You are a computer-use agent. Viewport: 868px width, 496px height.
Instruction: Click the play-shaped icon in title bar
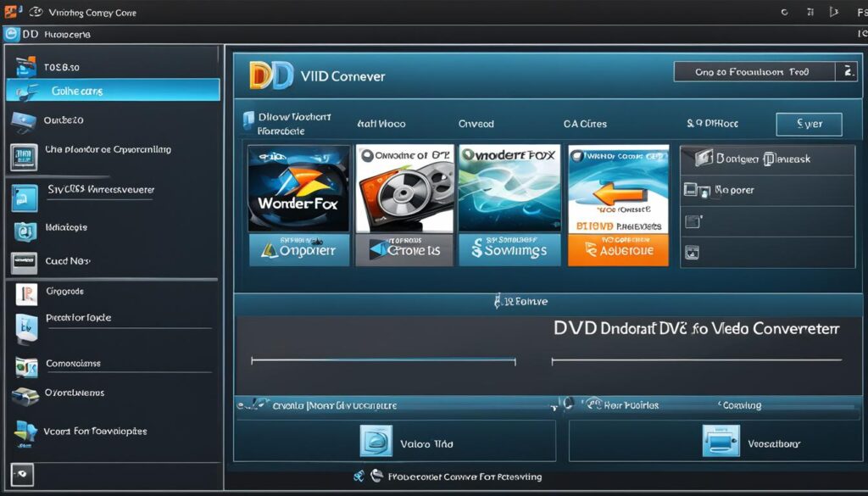pos(834,12)
